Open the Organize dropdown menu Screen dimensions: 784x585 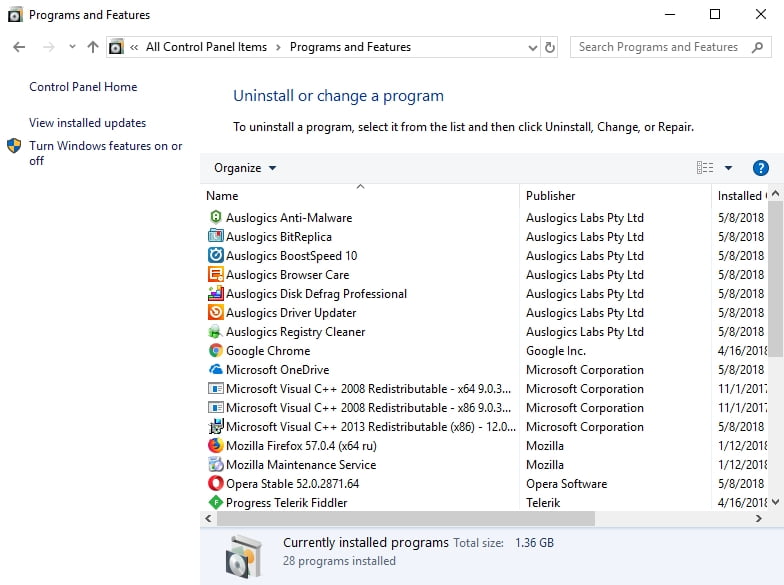[245, 168]
